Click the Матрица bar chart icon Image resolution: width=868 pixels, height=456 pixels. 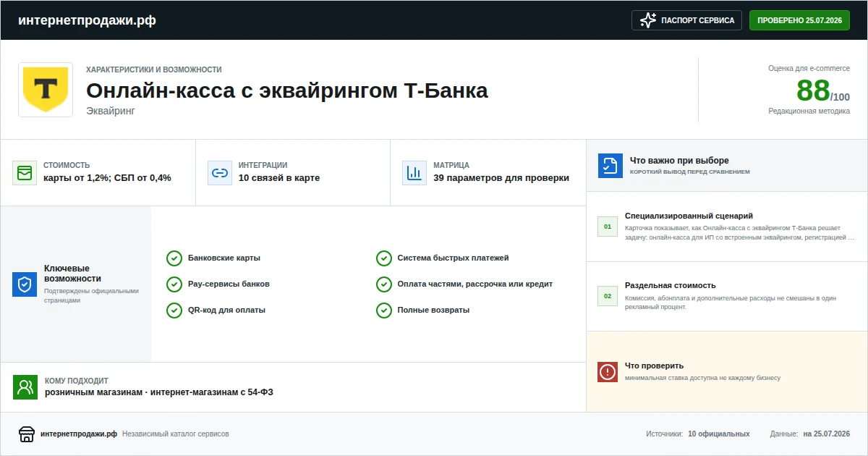pos(414,173)
